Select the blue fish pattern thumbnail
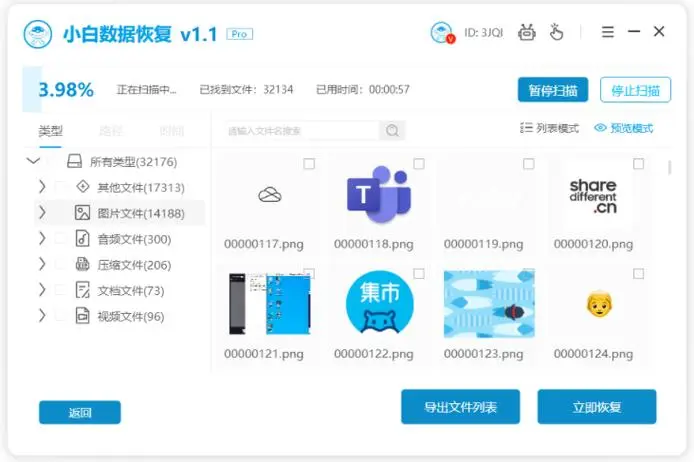This screenshot has height=462, width=694. 489,304
